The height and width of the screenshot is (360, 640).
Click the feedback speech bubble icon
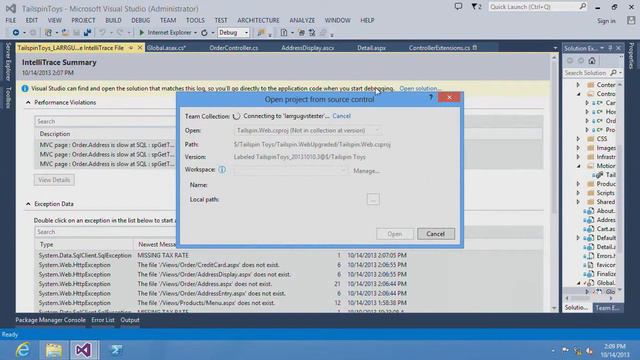(458, 7)
